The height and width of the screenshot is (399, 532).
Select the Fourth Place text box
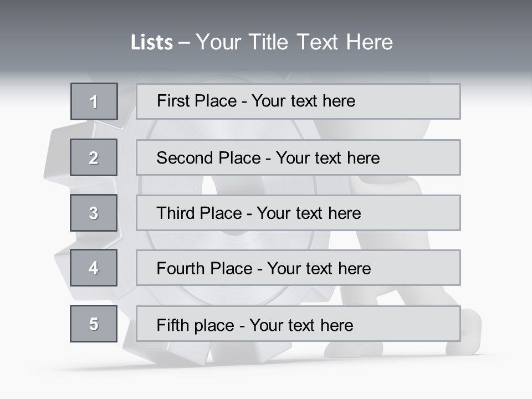click(x=298, y=268)
